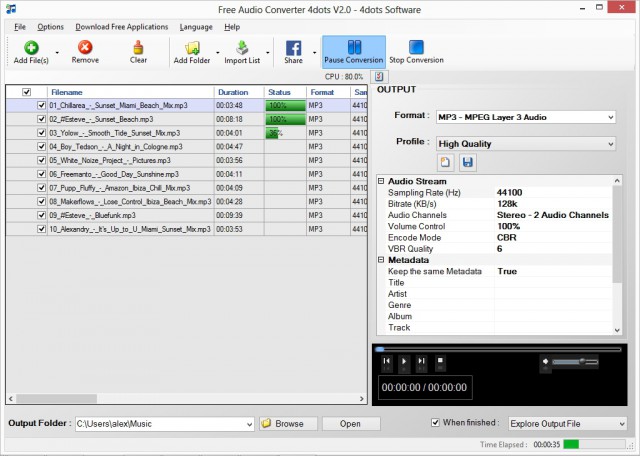Click the Open output folder button
The width and height of the screenshot is (640, 456).
tap(351, 424)
